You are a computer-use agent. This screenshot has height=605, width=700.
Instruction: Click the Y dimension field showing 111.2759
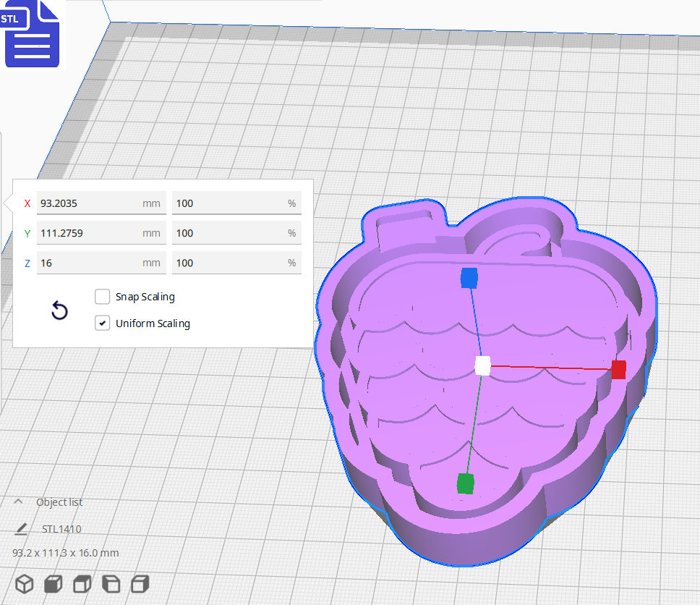(x=101, y=232)
